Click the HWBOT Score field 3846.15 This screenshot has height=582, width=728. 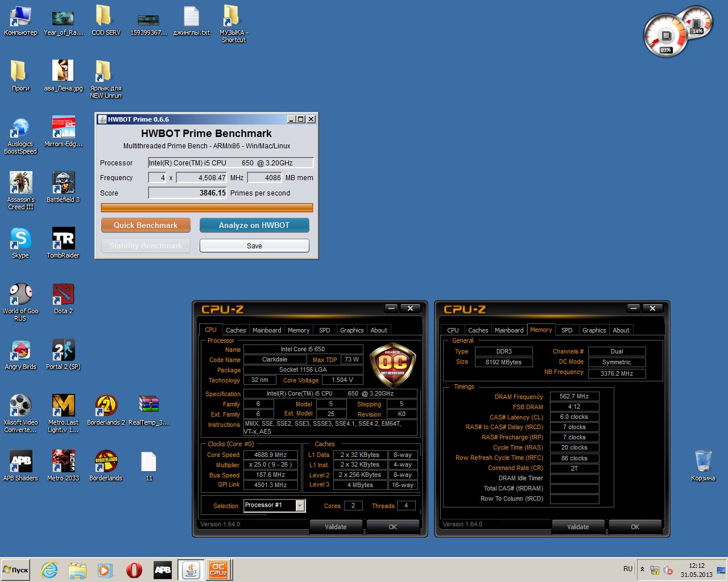[x=188, y=193]
